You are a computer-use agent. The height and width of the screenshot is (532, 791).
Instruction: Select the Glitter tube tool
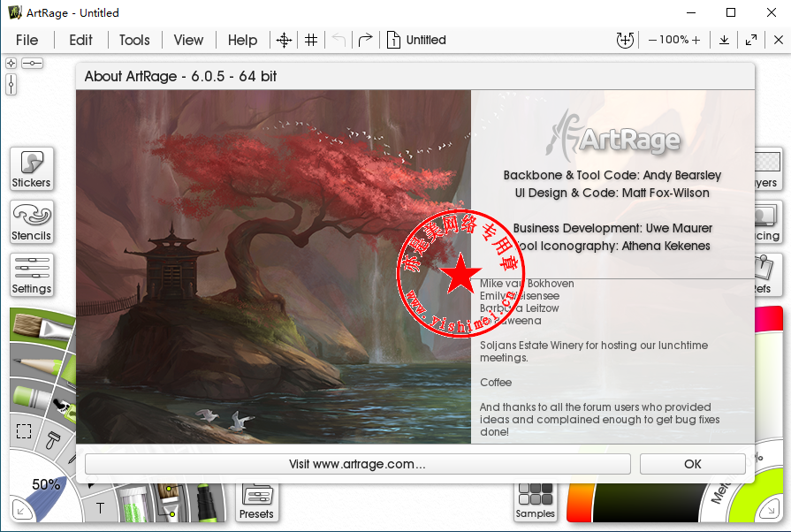[x=133, y=503]
